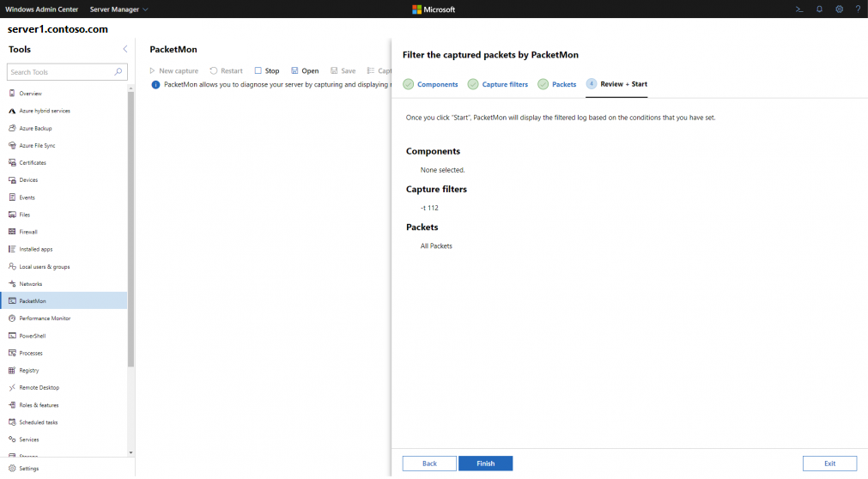The height and width of the screenshot is (479, 868).
Task: Click the server1.contoso.com heading
Action: [58, 29]
